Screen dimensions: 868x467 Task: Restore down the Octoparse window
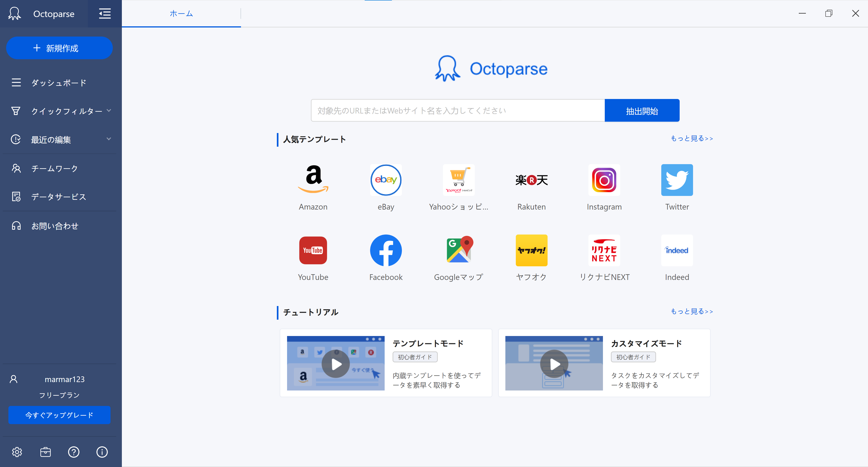click(829, 13)
